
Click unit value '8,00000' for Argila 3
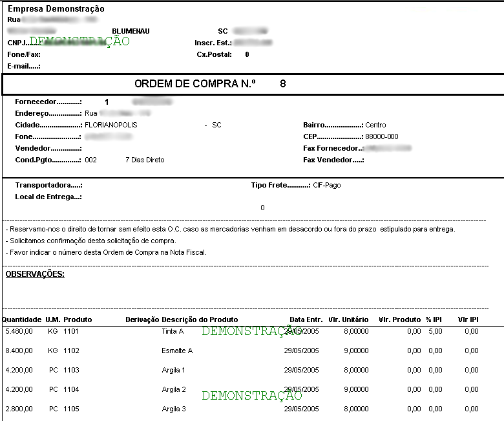pos(356,409)
